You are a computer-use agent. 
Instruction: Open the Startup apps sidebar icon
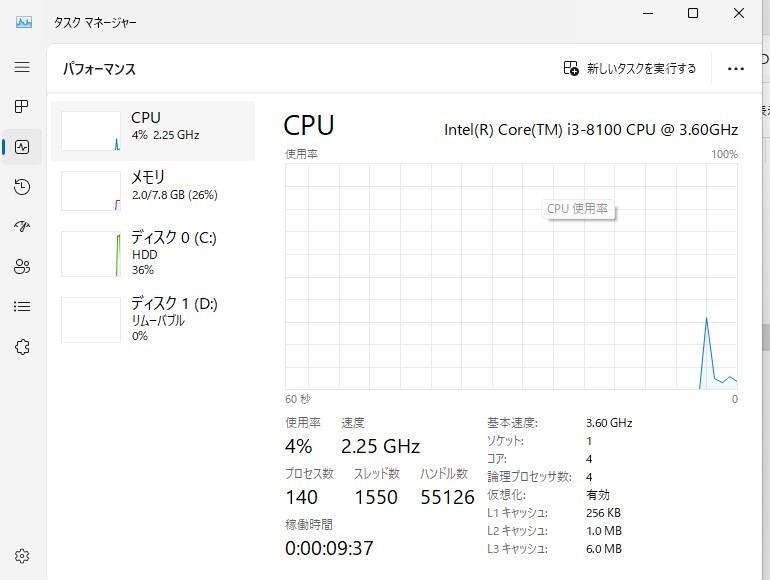click(22, 227)
